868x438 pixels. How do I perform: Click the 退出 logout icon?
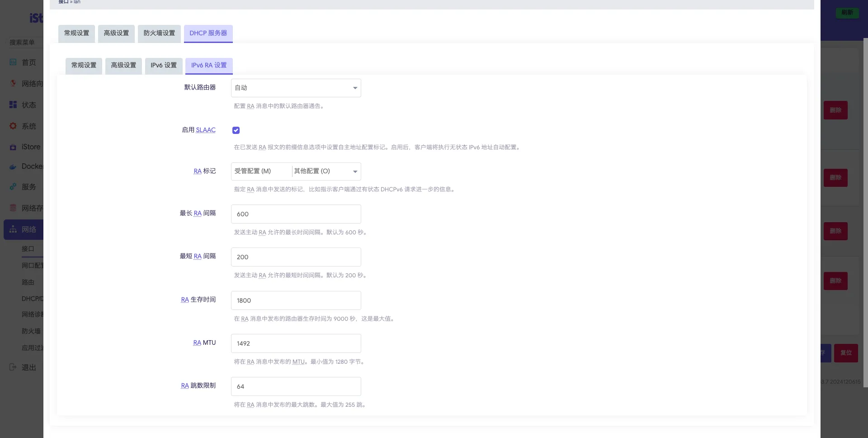point(13,367)
